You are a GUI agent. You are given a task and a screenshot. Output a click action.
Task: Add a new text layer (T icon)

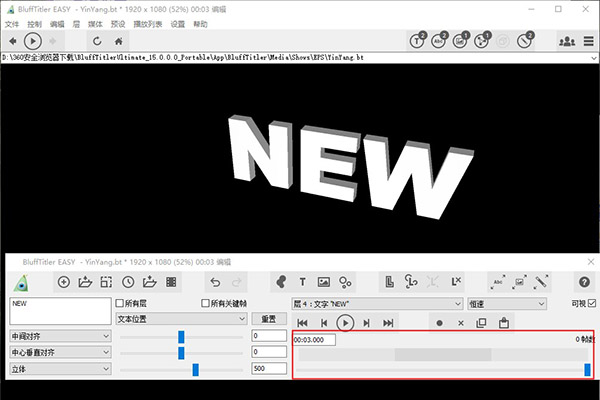(x=302, y=283)
